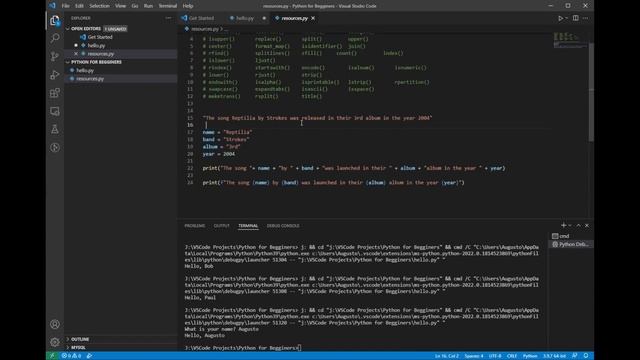
Task: Place cursor on line 20 year = 2004
Action: coord(219,154)
